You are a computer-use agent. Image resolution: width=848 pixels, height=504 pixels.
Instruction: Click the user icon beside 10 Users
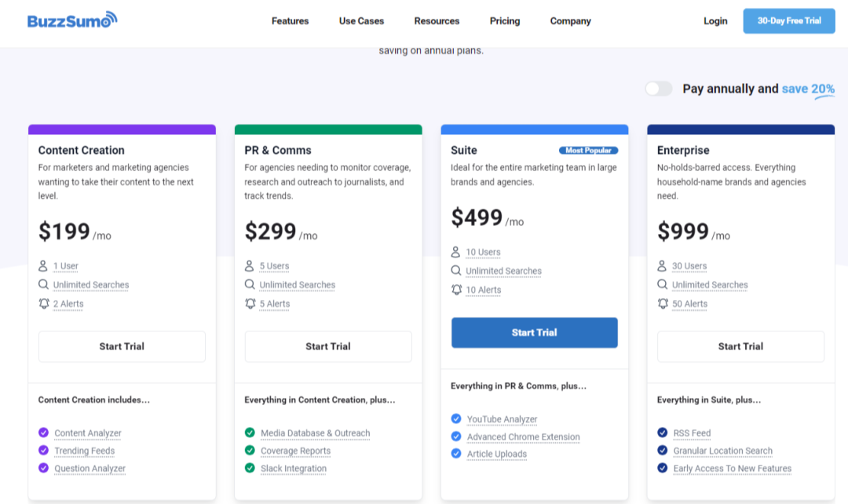456,252
